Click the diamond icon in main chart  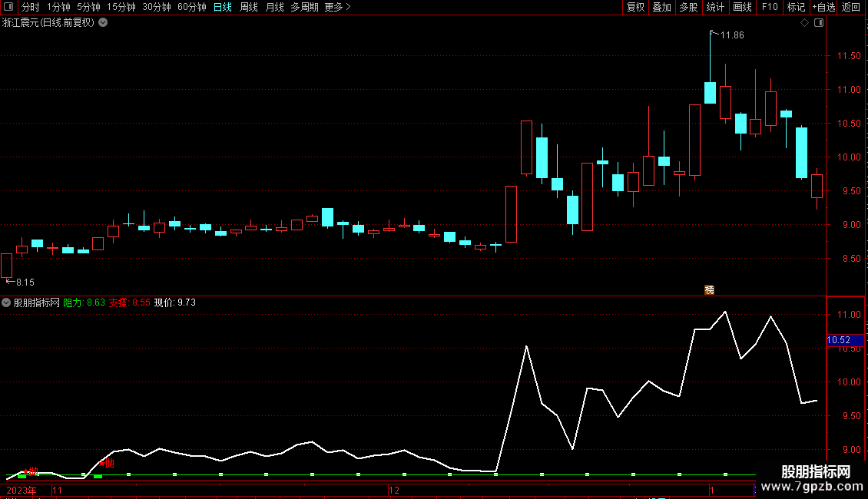pyautogui.click(x=804, y=23)
